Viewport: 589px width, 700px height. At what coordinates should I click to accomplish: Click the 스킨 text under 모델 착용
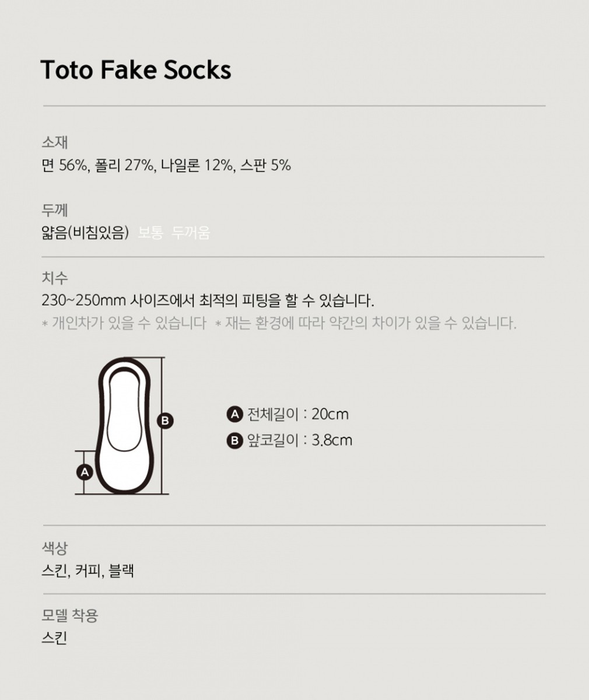pos(55,638)
